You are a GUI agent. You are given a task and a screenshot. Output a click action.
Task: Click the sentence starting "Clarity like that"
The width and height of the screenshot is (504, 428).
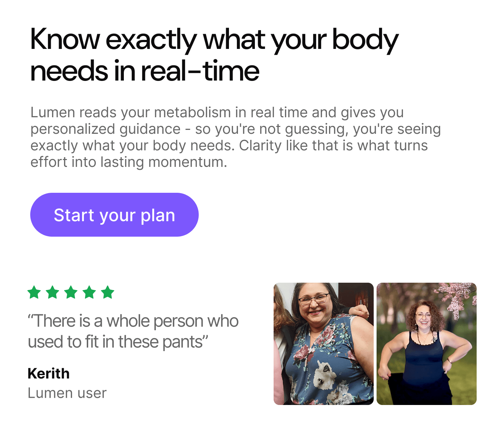click(x=333, y=146)
